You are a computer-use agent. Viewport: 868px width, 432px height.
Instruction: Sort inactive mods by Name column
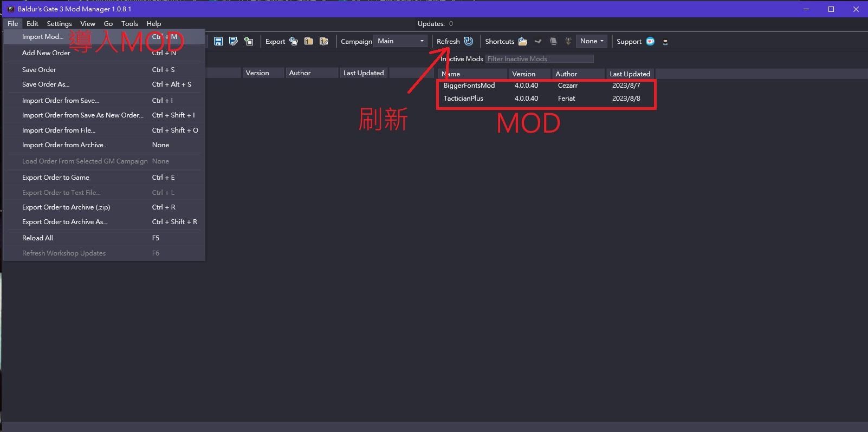[x=472, y=74]
